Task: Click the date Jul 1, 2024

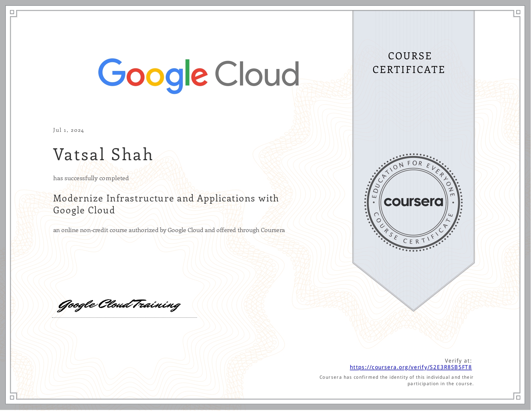Action: [68, 130]
